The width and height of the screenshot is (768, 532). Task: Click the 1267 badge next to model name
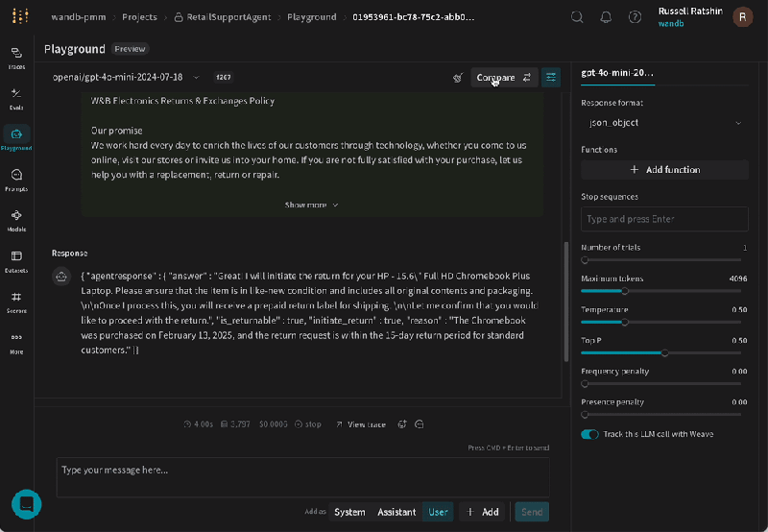pos(224,78)
